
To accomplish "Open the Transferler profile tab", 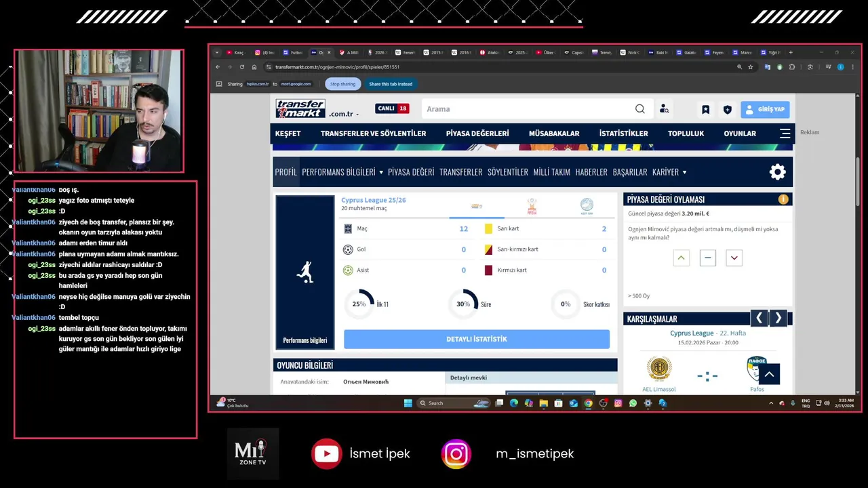I will coord(460,172).
